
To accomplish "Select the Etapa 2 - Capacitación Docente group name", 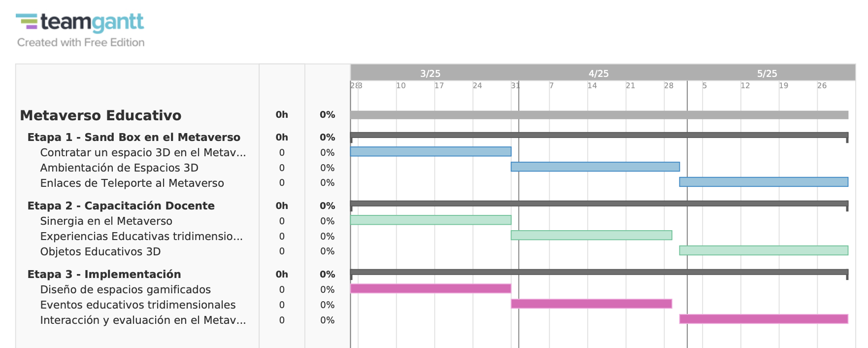I will click(x=121, y=206).
